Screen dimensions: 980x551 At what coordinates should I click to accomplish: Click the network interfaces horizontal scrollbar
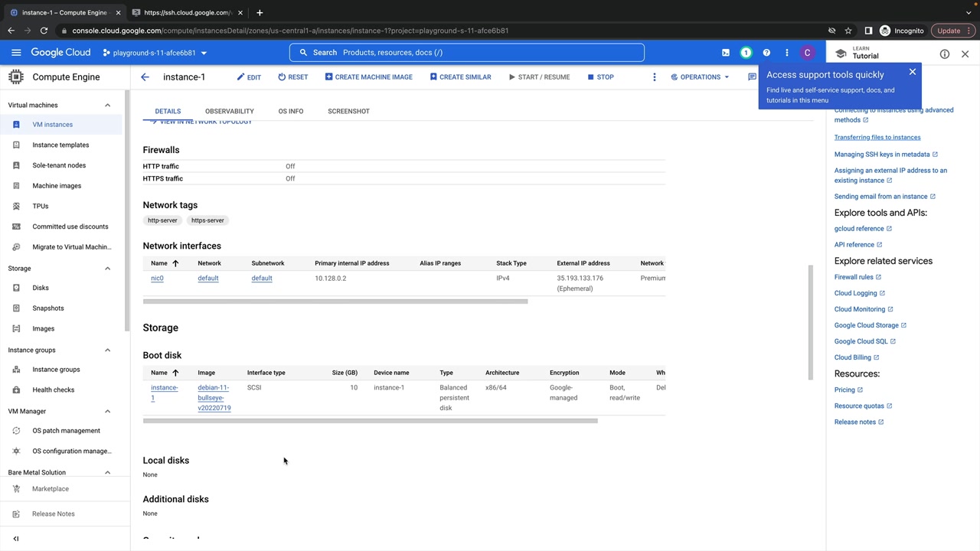335,302
